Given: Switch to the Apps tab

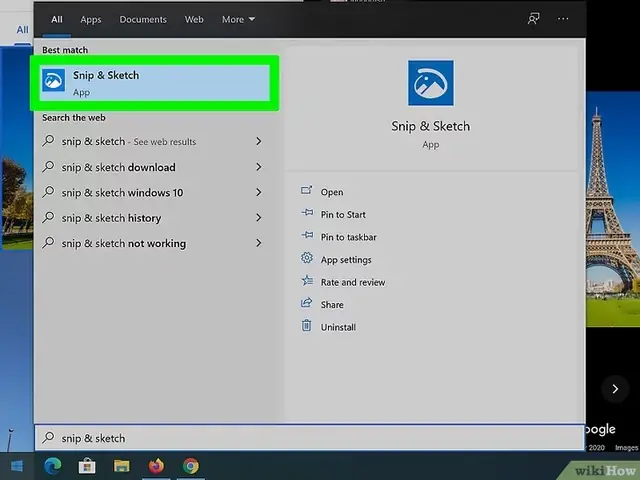Looking at the screenshot, I should pos(91,19).
